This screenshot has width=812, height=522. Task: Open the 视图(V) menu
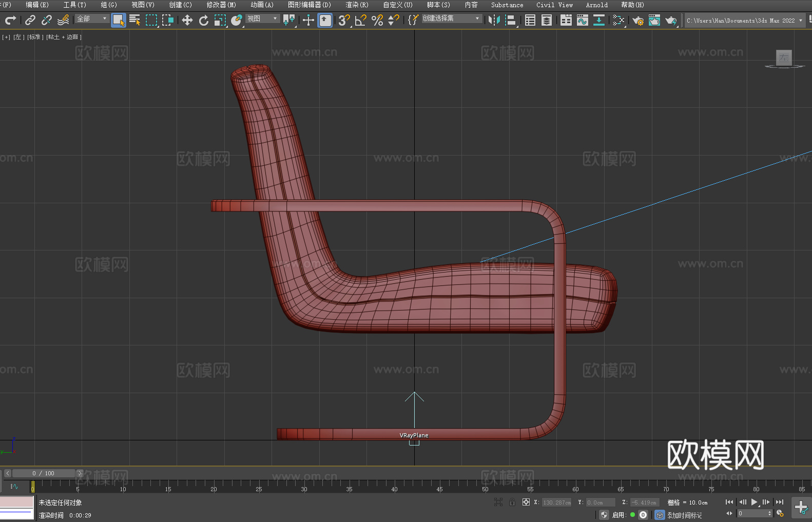pos(143,5)
